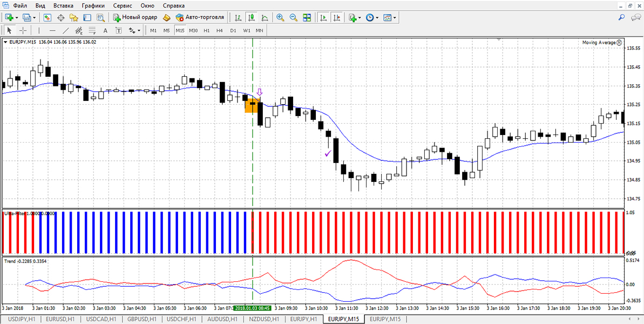Click the Moving Average expert label
The height and width of the screenshot is (324, 644).
tap(602, 42)
